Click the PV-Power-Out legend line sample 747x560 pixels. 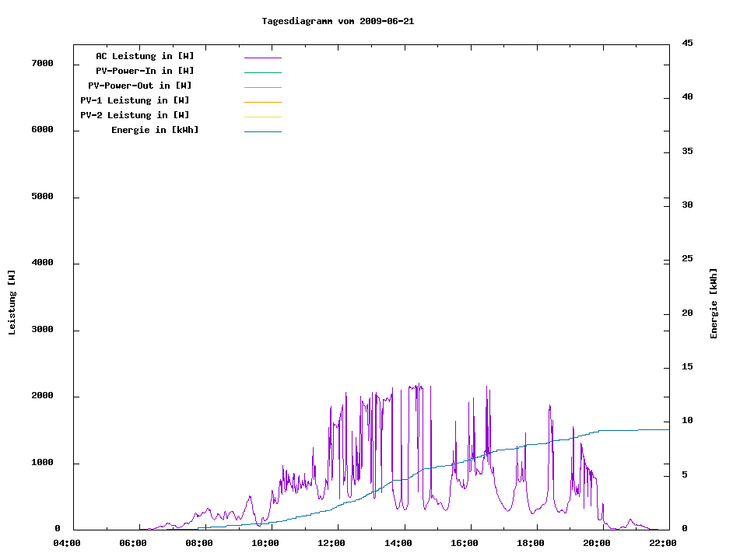click(262, 87)
